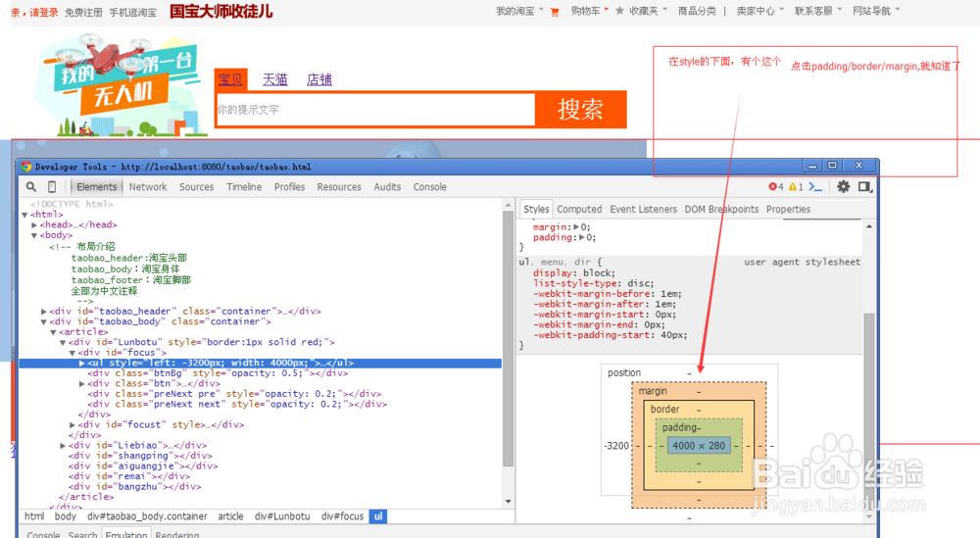Open the Properties sidebar tab
Image resolution: width=980 pixels, height=538 pixels.
click(788, 210)
